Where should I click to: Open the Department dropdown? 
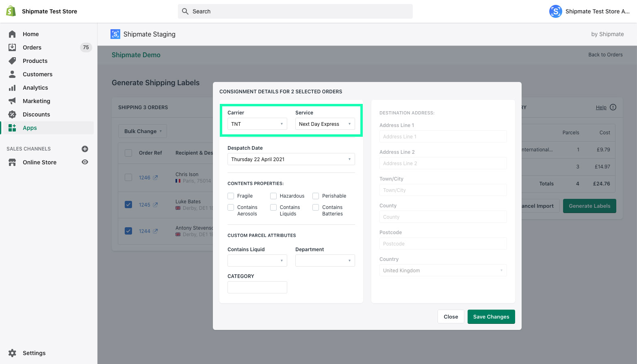[325, 261]
